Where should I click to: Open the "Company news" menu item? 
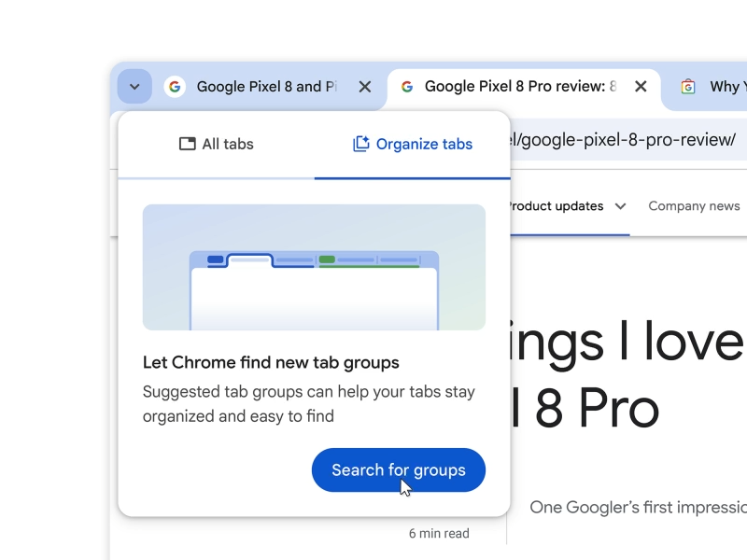click(x=694, y=206)
